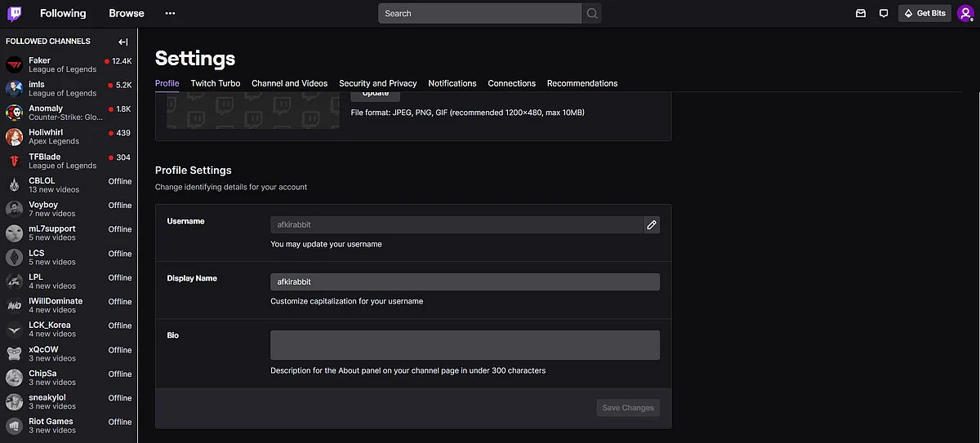Viewport: 980px width, 443px height.
Task: Select the Profile settings tab
Action: click(167, 83)
